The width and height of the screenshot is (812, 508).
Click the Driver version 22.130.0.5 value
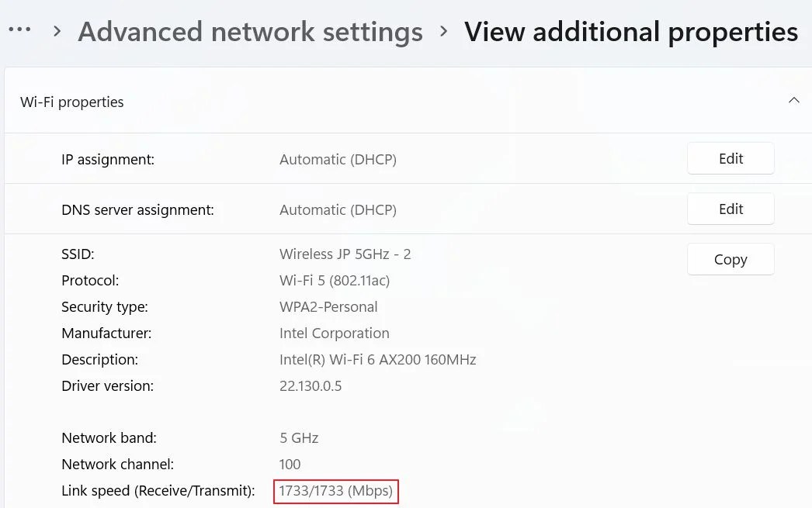311,385
